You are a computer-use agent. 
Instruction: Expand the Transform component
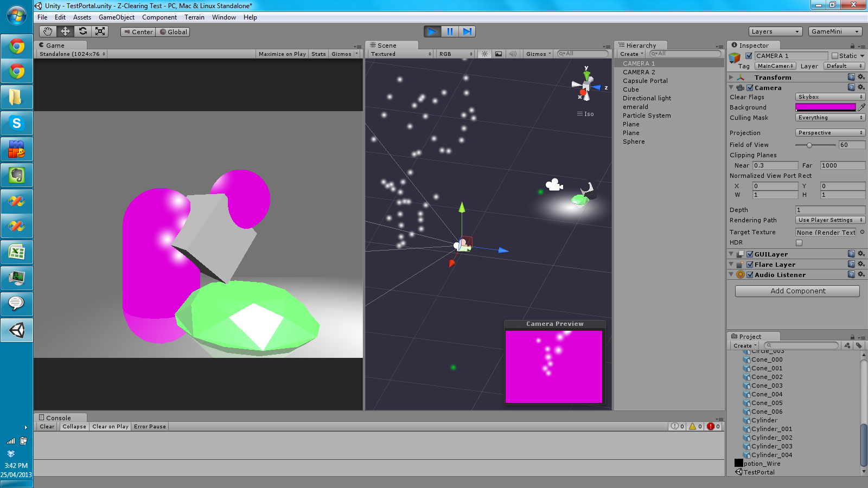(x=731, y=77)
